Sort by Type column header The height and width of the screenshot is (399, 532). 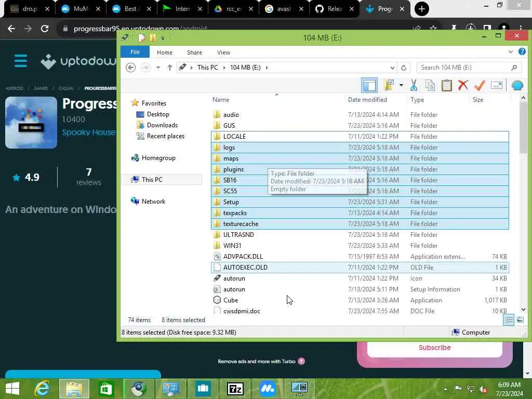(417, 99)
